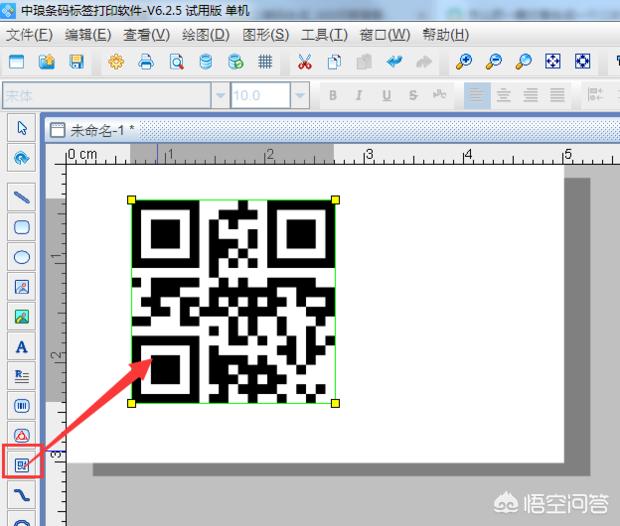
Task: Select the text A tool
Action: coord(22,347)
